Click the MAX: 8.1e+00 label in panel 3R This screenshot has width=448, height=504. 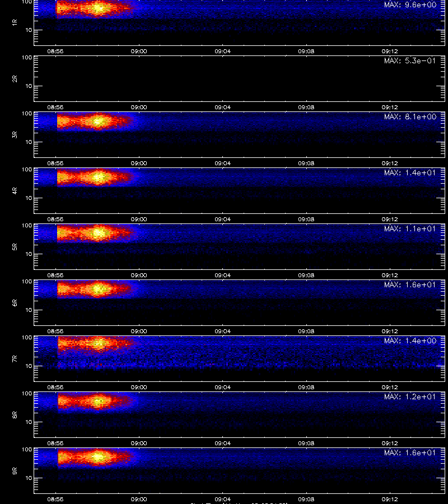point(410,116)
